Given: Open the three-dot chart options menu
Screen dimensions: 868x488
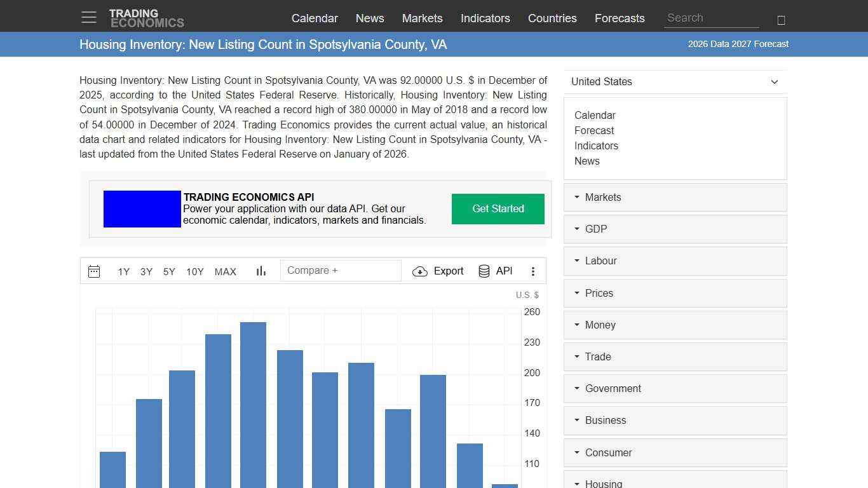Looking at the screenshot, I should (x=533, y=271).
